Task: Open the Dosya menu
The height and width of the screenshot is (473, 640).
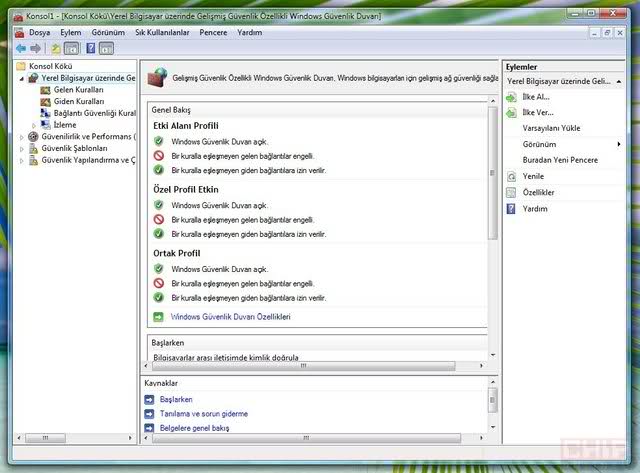Action: [40, 32]
